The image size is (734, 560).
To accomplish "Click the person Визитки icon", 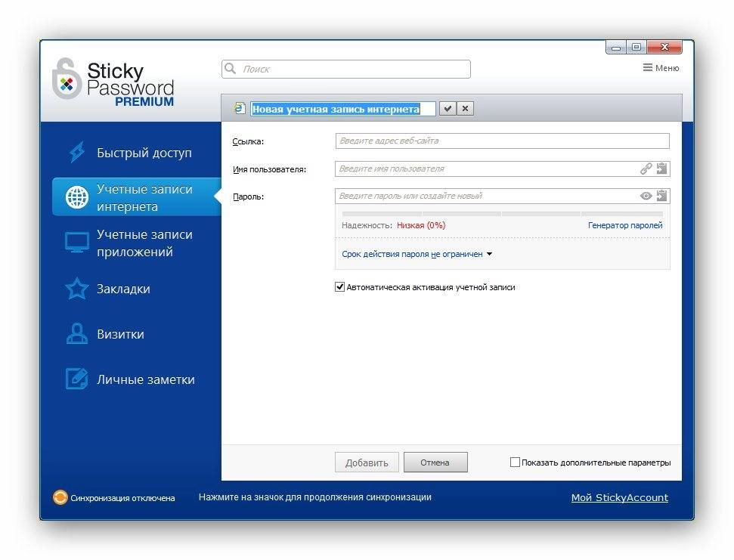I will [77, 334].
